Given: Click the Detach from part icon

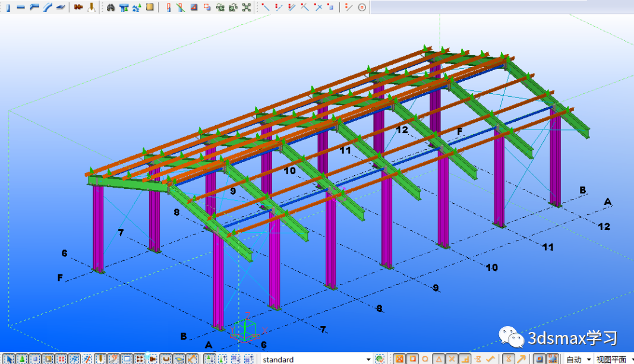Looking at the screenshot, I should (233, 7).
